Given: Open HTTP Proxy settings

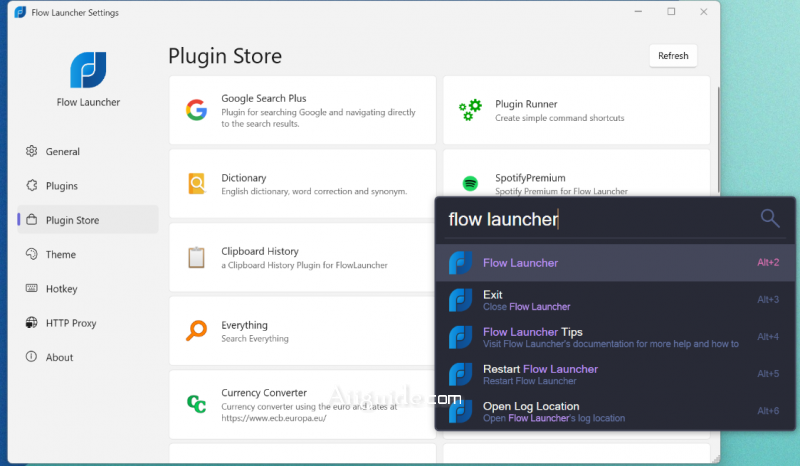Looking at the screenshot, I should tap(88, 323).
